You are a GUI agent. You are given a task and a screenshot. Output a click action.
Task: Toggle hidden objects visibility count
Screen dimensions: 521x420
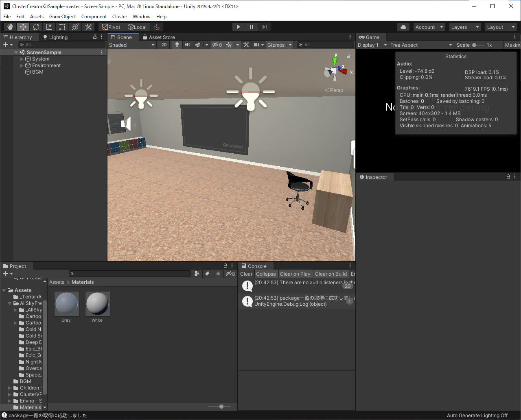click(x=217, y=45)
